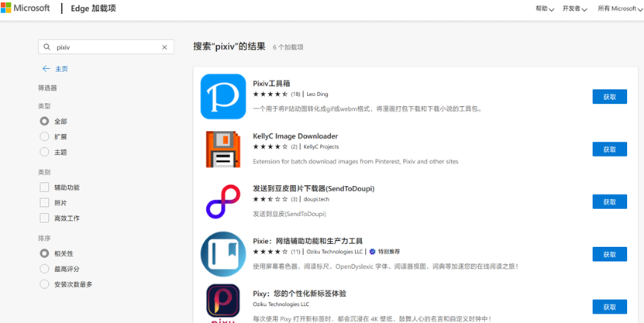The width and height of the screenshot is (644, 323).
Task: Click the 6 个加载项 result count
Action: pos(288,47)
